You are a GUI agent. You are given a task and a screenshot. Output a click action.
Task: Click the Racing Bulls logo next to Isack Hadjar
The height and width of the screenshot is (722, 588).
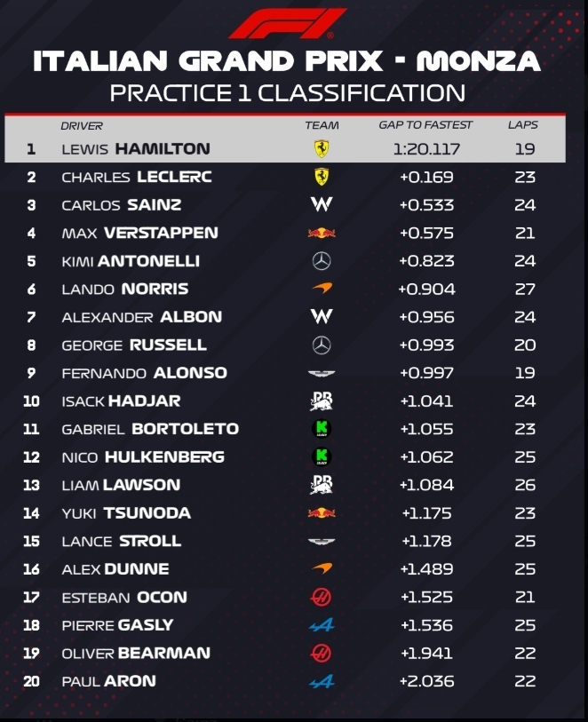tap(322, 401)
